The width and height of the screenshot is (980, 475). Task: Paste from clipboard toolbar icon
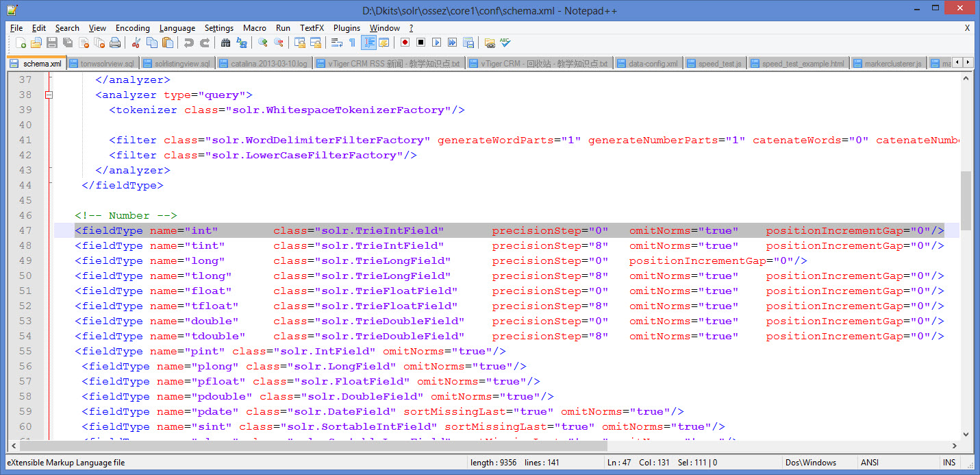click(167, 42)
